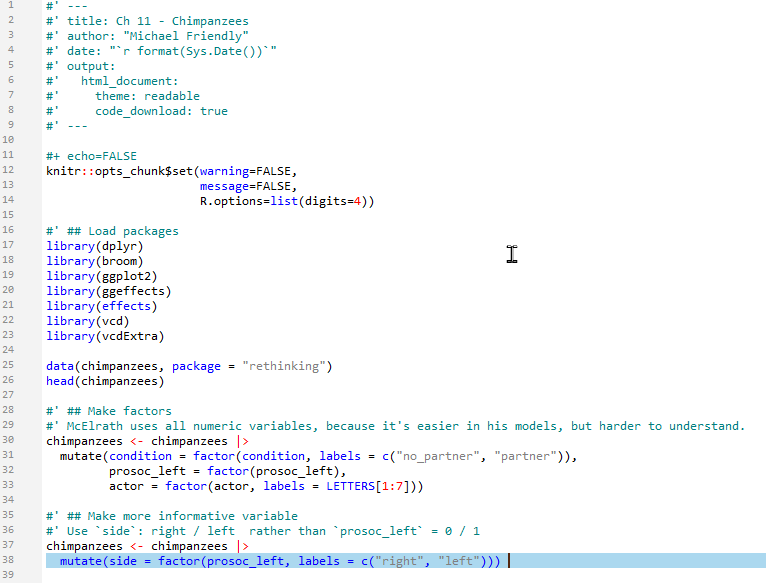Click line number 25 in the gutter
The height and width of the screenshot is (583, 766).
[x=8, y=365]
